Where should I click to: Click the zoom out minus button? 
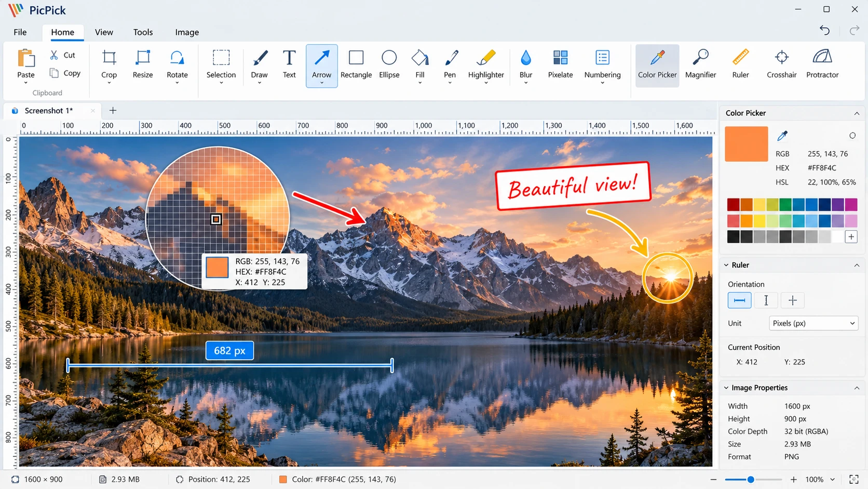(713, 479)
